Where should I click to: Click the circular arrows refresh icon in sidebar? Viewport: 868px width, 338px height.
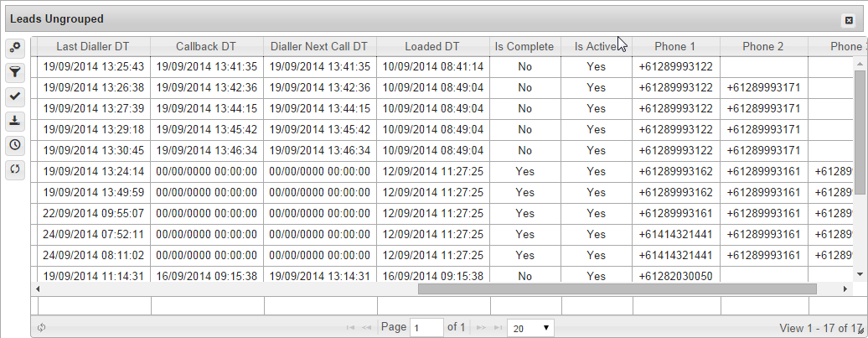[14, 169]
